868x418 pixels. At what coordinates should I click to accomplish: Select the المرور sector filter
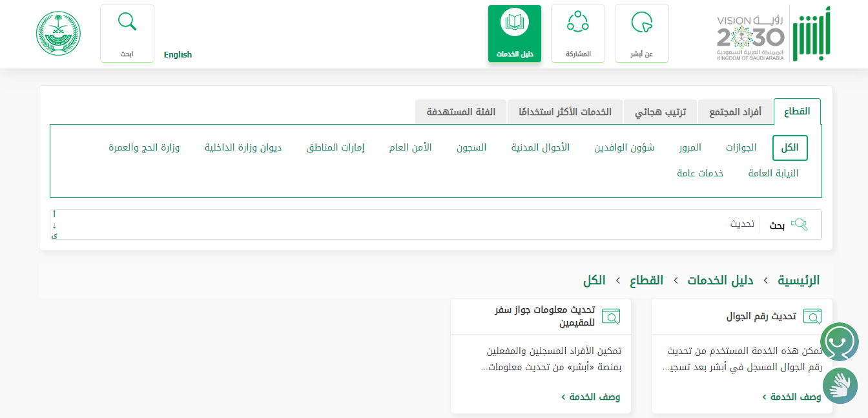point(690,148)
